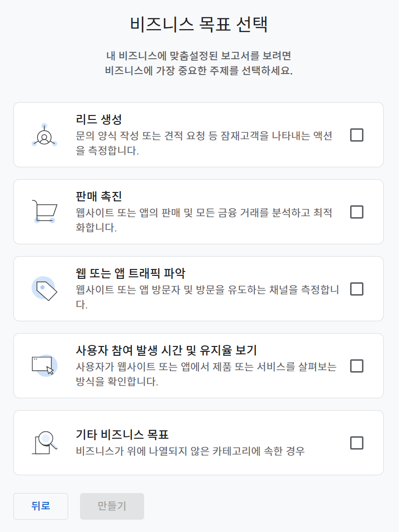Click the 비즈니스 목표 선택 page heading

pos(199,25)
